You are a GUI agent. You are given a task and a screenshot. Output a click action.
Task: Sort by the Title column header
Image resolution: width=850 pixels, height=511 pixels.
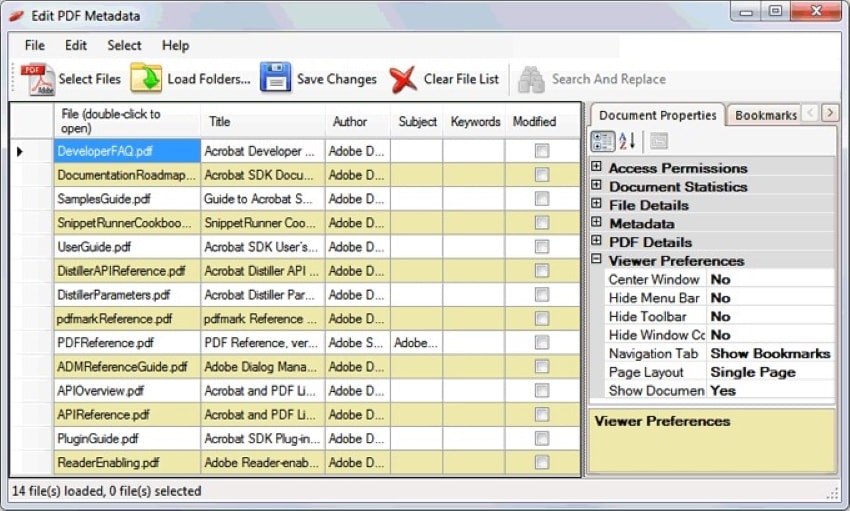pos(263,121)
